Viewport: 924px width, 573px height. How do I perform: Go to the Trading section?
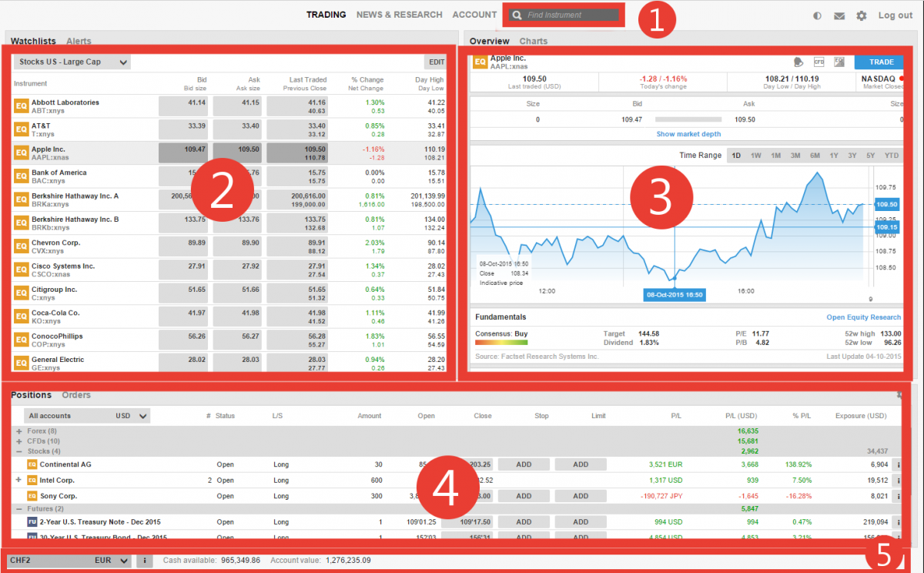(326, 15)
